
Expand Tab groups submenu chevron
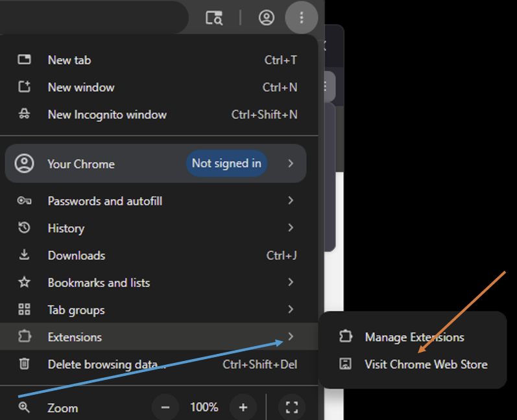(x=291, y=309)
